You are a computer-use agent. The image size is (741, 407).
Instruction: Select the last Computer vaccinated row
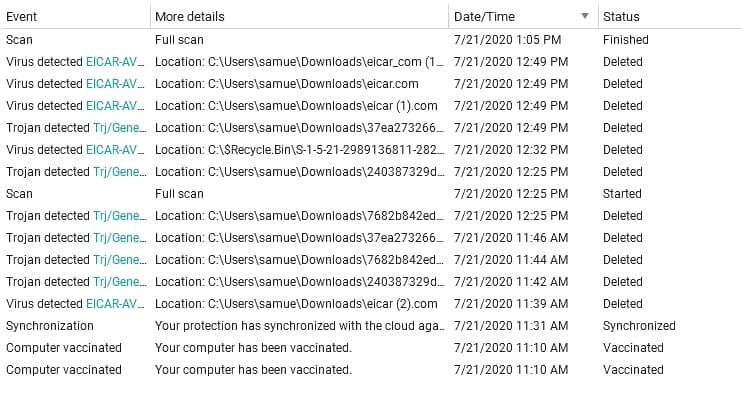370,370
